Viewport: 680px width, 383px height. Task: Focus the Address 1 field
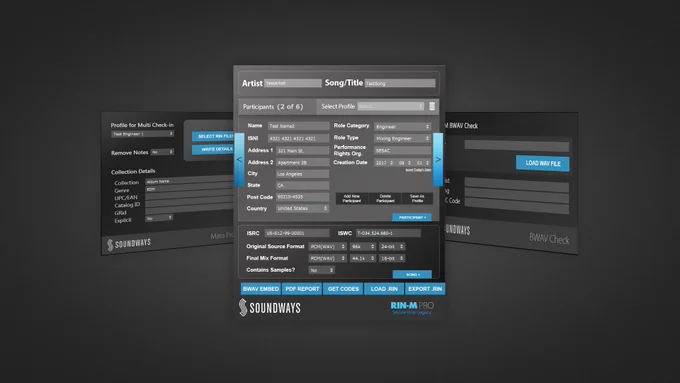point(302,151)
